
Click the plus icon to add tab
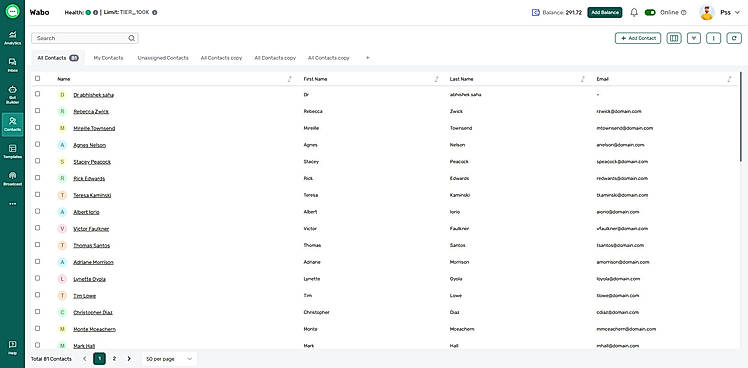[x=367, y=58]
